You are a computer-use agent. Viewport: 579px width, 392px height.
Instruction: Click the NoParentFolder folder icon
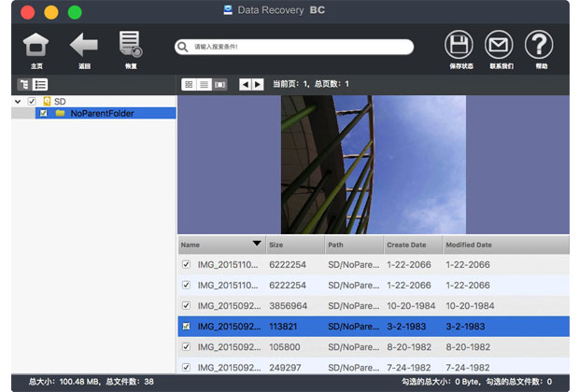tap(60, 113)
